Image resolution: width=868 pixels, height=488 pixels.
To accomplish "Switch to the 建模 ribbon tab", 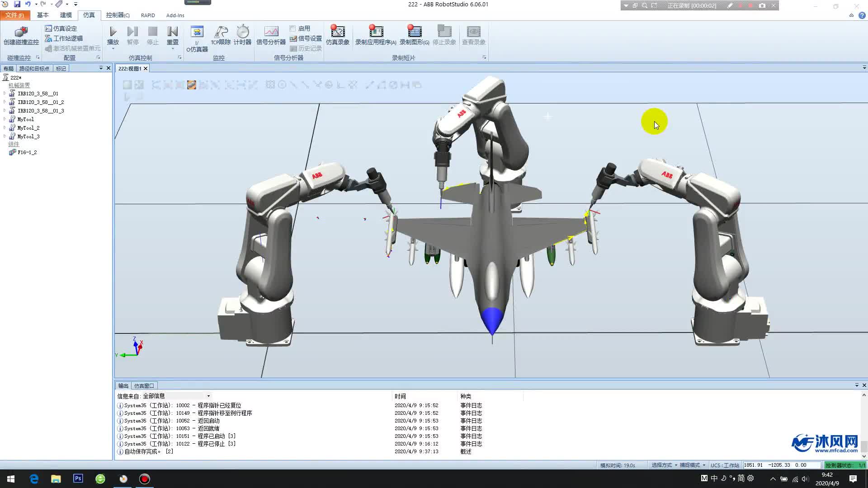I will coord(66,15).
